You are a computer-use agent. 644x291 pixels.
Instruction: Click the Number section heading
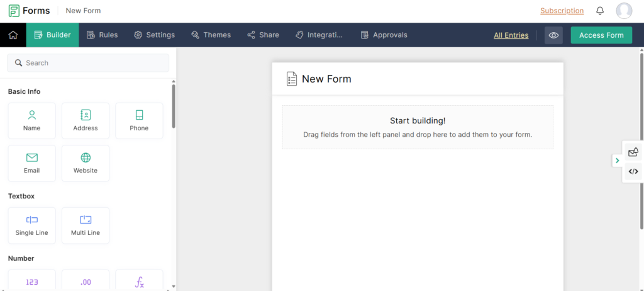(21, 258)
